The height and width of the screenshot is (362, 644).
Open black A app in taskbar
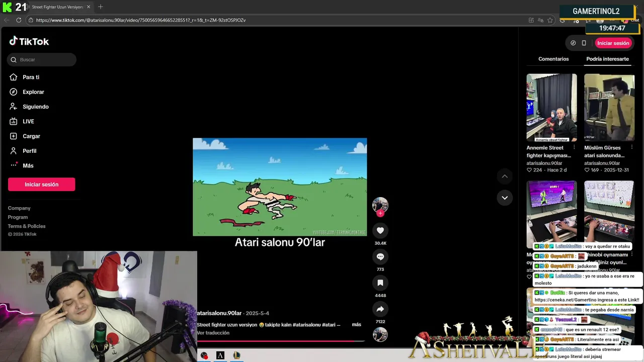[220, 355]
